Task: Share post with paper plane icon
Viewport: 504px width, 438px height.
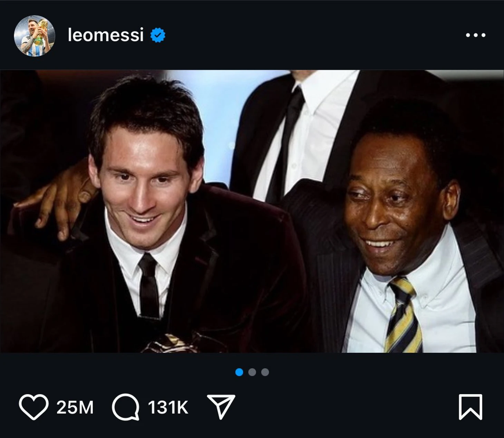Action: click(221, 407)
